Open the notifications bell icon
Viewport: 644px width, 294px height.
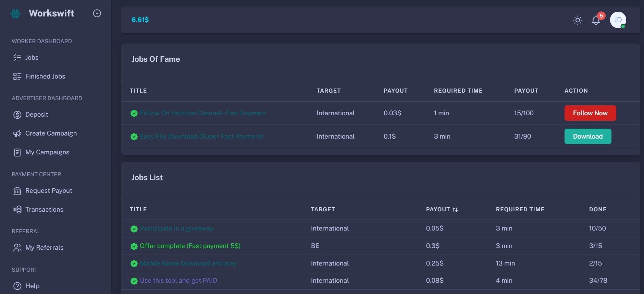(x=596, y=20)
